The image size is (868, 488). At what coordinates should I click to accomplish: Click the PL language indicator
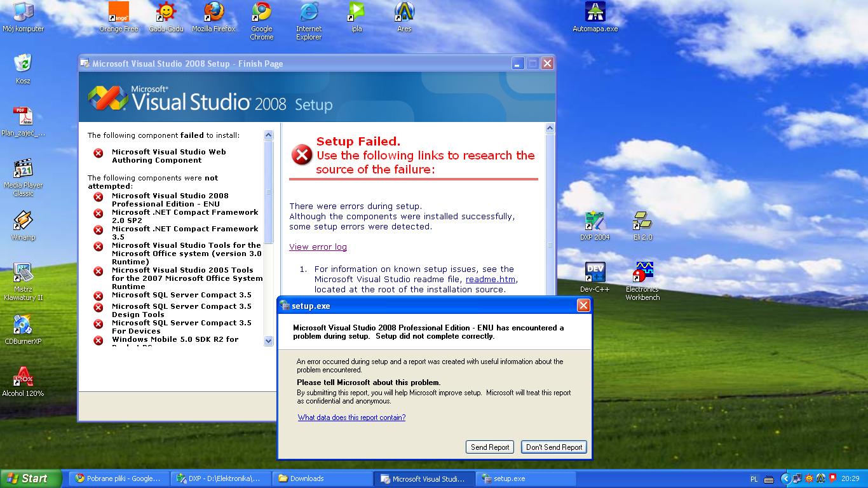pos(755,478)
